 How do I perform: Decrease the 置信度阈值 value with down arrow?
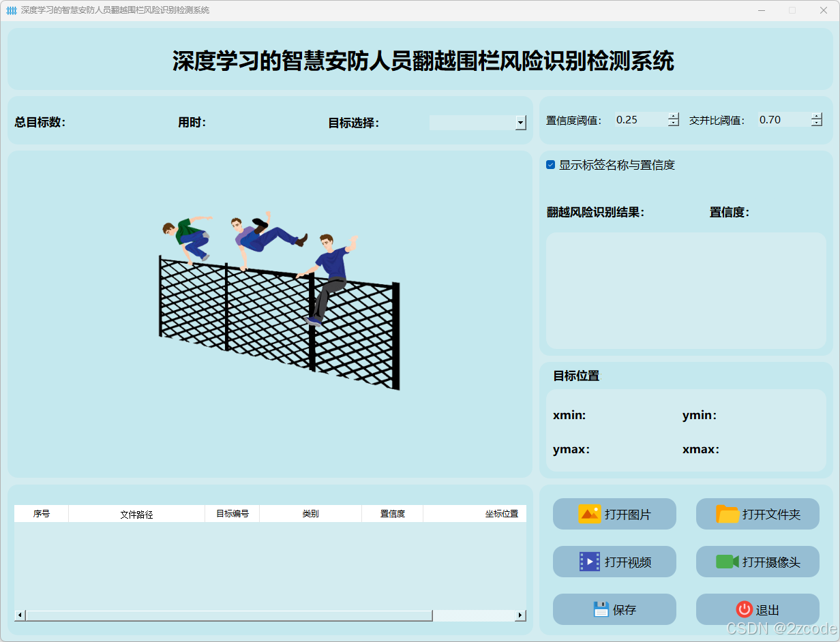pos(674,123)
